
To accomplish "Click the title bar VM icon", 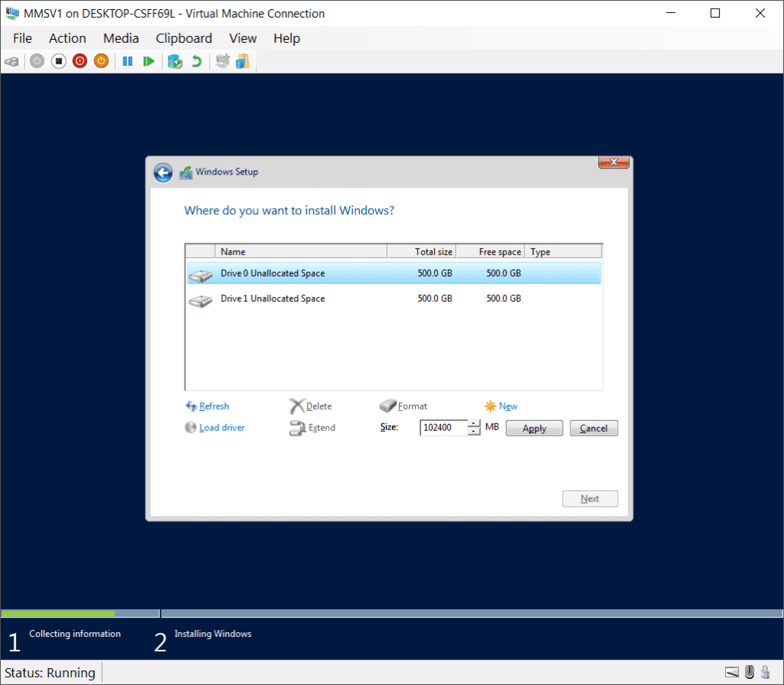I will [x=12, y=14].
